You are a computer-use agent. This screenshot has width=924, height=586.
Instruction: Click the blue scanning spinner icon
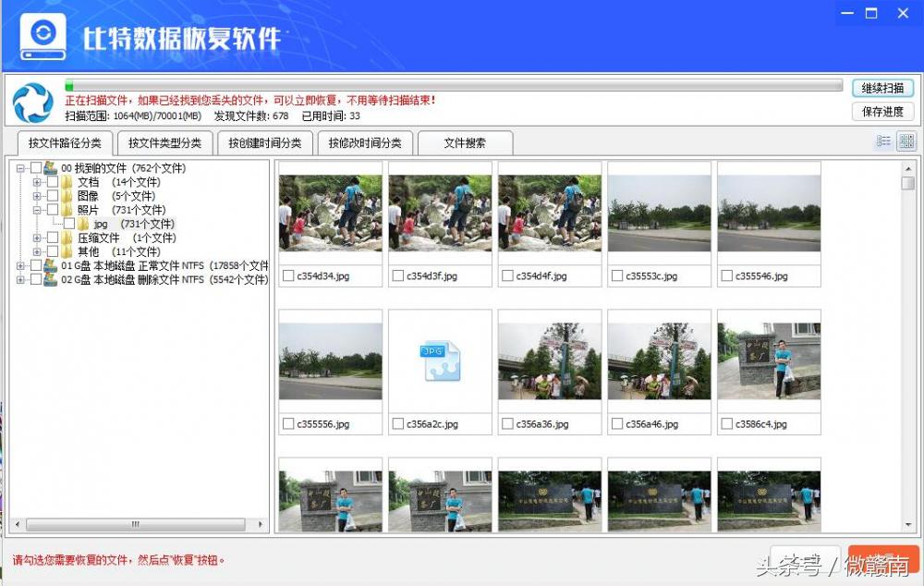click(33, 103)
